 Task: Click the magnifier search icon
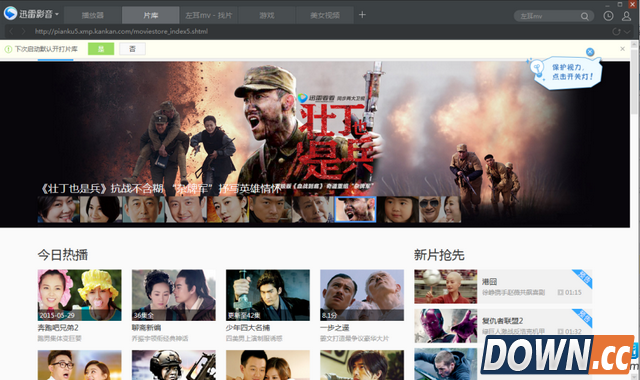(584, 16)
